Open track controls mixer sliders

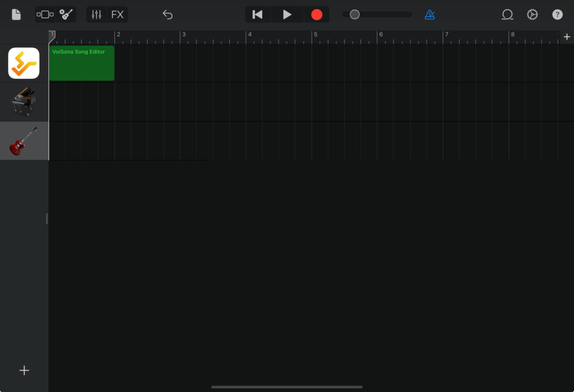(96, 15)
